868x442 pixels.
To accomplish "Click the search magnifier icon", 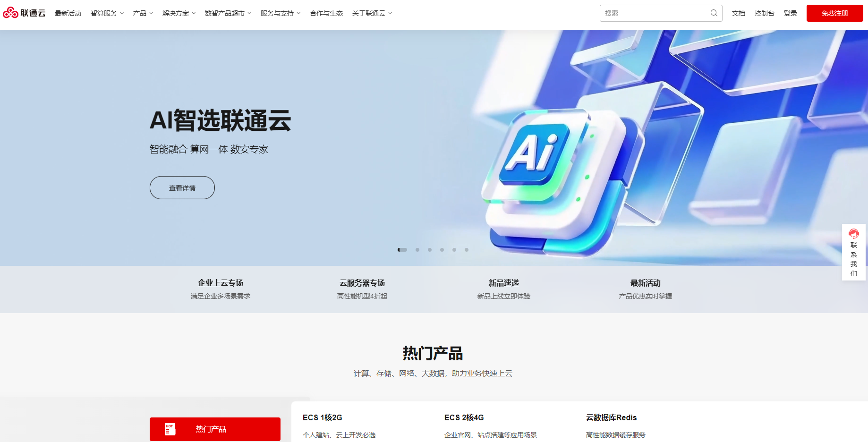I will (714, 13).
